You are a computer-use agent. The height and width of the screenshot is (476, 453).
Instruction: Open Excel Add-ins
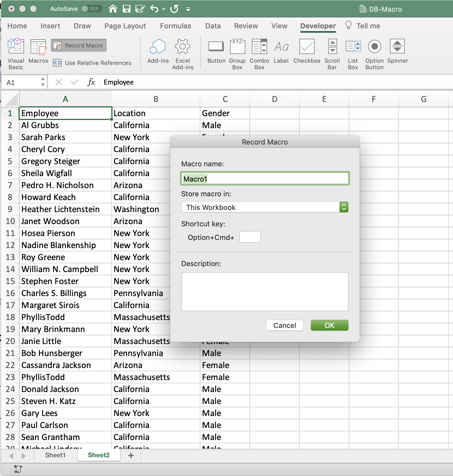tap(183, 54)
